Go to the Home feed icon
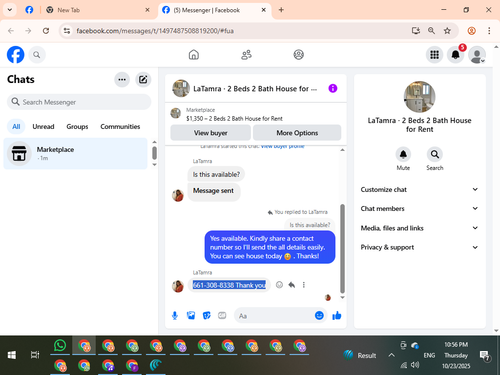The image size is (500, 375). pyautogui.click(x=194, y=55)
